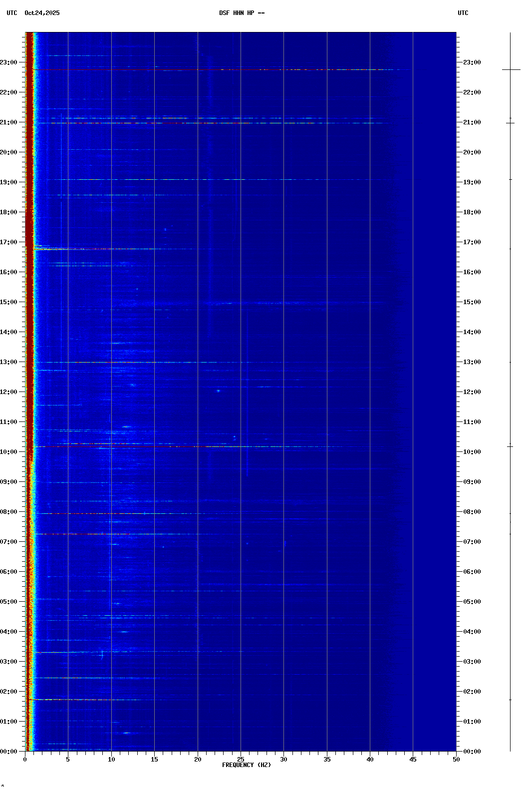
Task: Click the 12:00 label on right time axis
Action: [x=472, y=392]
